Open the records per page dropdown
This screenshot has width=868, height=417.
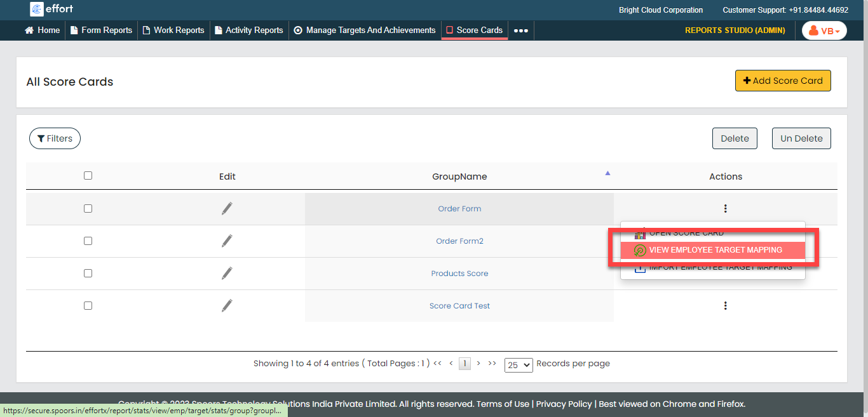point(518,365)
